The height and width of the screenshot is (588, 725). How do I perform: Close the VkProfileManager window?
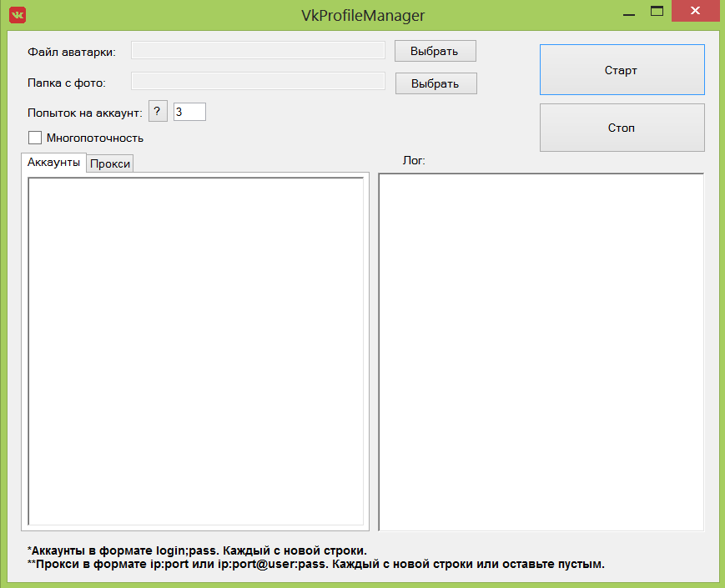[696, 11]
